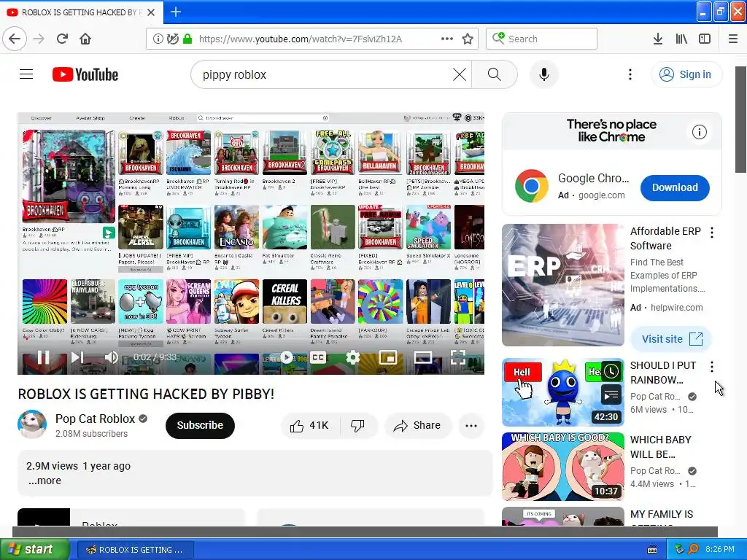747x560 pixels.
Task: Open YouTube guide hamburger menu
Action: [26, 74]
